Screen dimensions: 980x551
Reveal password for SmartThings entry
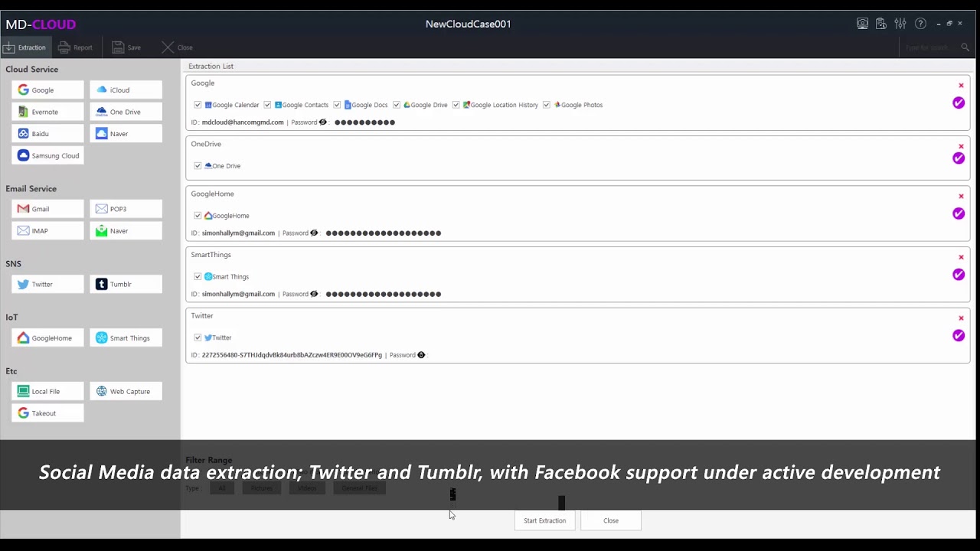click(x=314, y=294)
